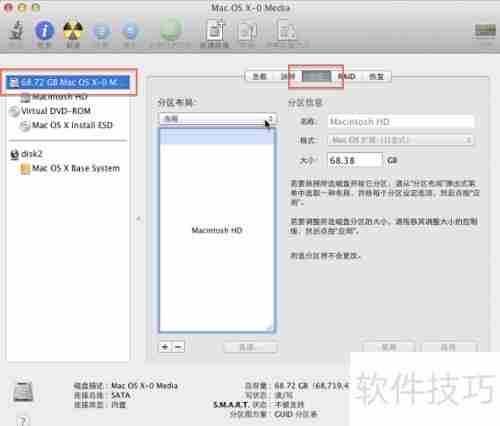
Task: Click the Revert button
Action: [x=389, y=348]
